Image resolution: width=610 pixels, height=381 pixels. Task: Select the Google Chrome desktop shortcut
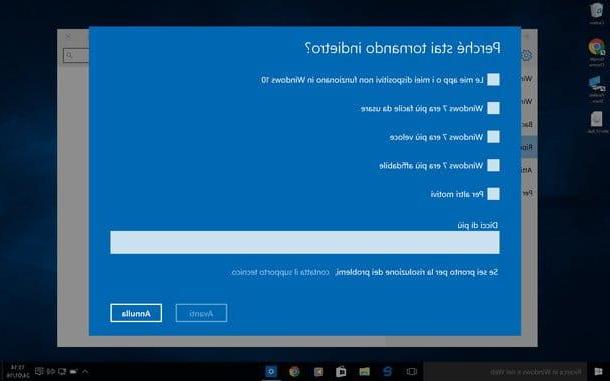coord(596,53)
